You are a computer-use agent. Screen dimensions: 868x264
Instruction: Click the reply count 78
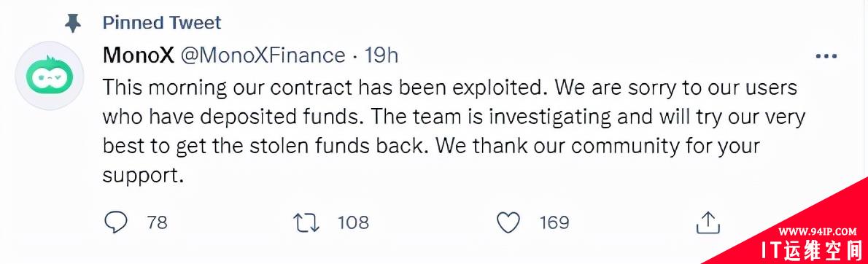pyautogui.click(x=158, y=222)
